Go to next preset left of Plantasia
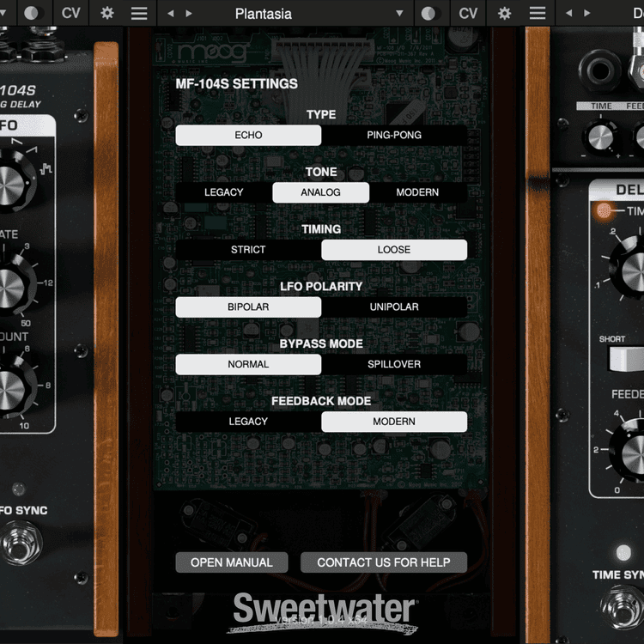This screenshot has width=644, height=644. point(189,14)
